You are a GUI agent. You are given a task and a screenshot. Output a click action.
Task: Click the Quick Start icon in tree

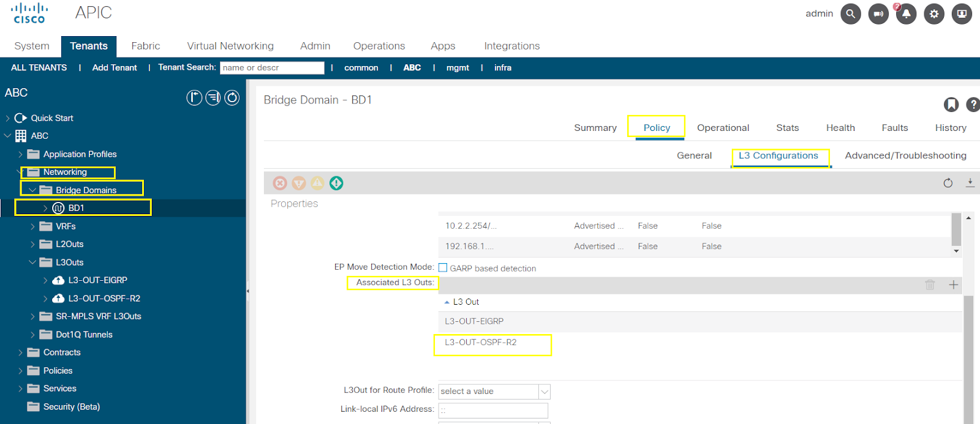pyautogui.click(x=21, y=118)
